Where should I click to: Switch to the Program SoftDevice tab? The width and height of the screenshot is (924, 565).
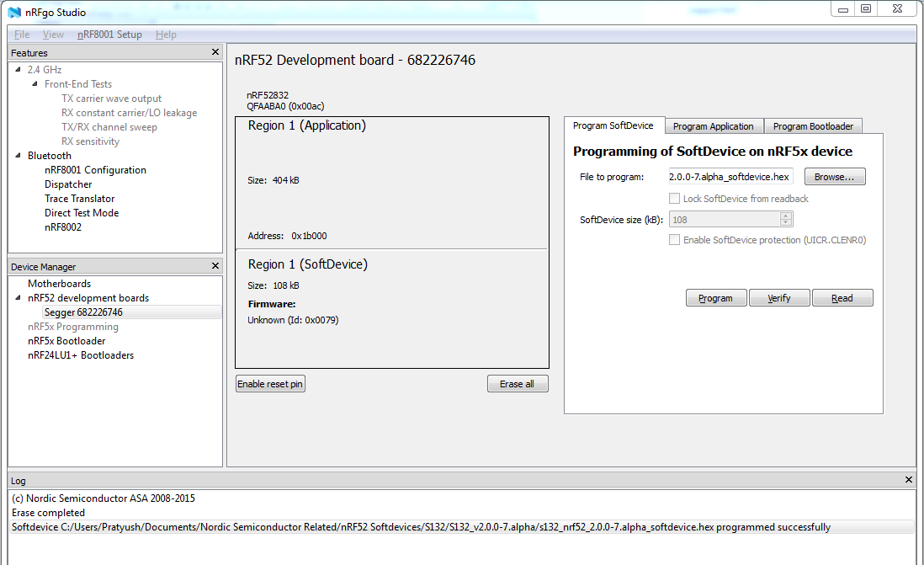coord(613,125)
